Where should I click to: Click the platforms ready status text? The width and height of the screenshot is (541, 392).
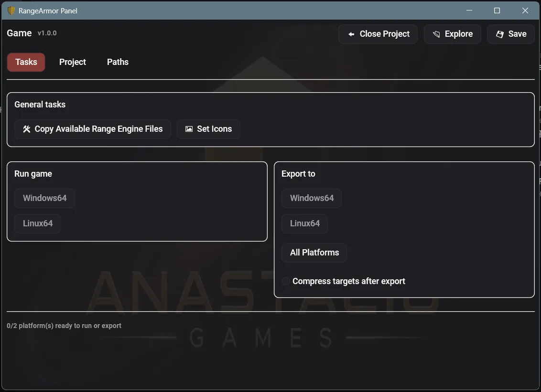point(64,326)
